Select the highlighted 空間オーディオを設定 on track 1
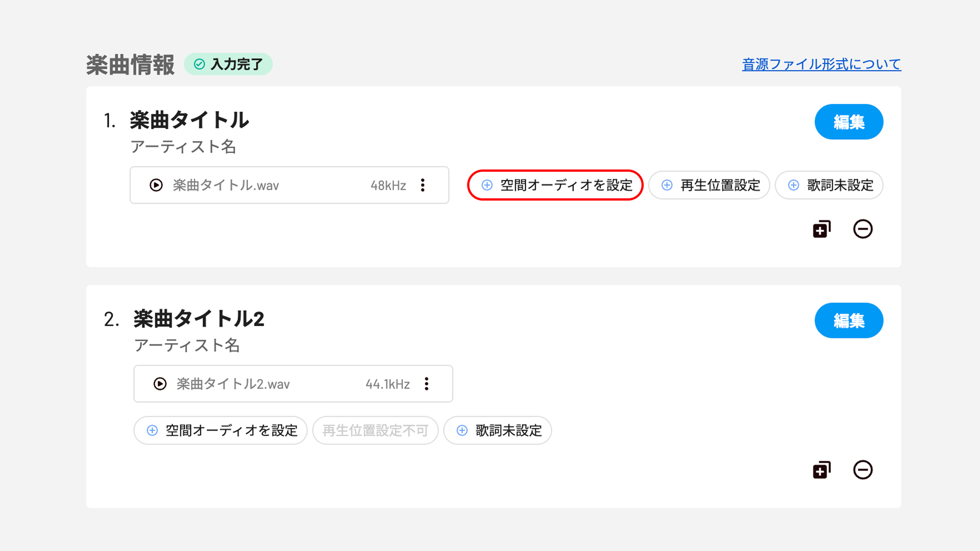Viewport: 980px width, 551px height. [555, 185]
